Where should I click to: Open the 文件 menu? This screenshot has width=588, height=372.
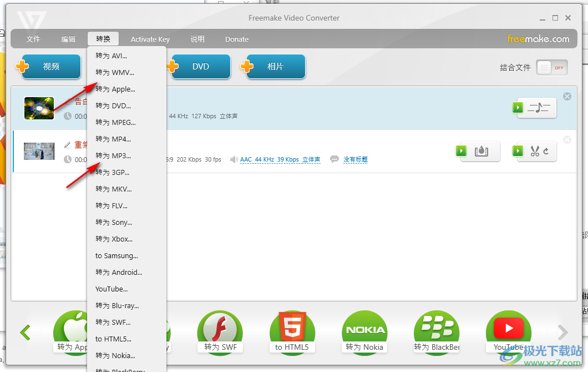[x=33, y=39]
